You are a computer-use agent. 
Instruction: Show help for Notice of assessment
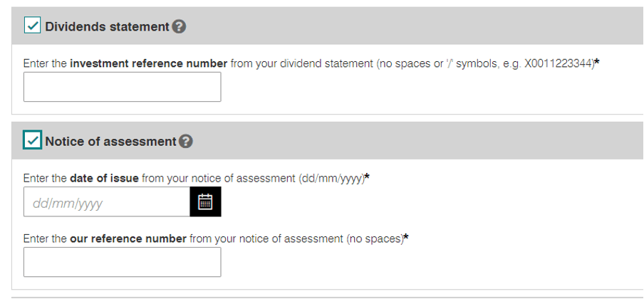point(186,142)
